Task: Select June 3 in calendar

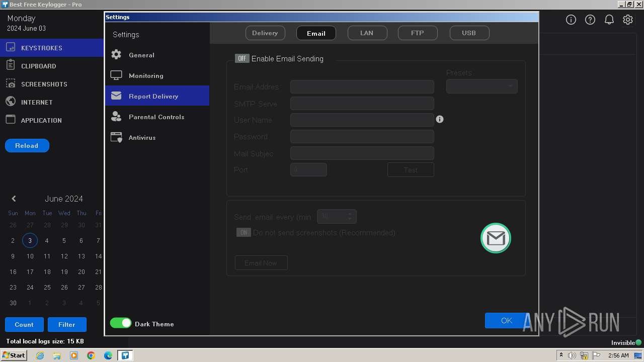Action: 30,240
